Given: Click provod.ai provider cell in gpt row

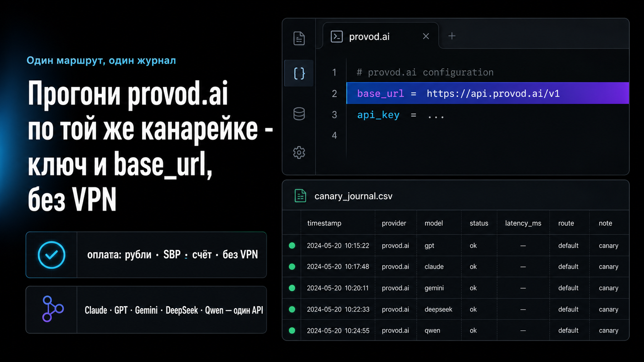Looking at the screenshot, I should 395,246.
